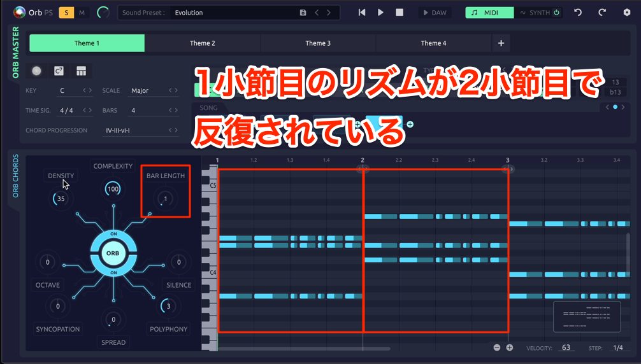Step SCALE to previous value
This screenshot has width=641, height=364.
171,90
